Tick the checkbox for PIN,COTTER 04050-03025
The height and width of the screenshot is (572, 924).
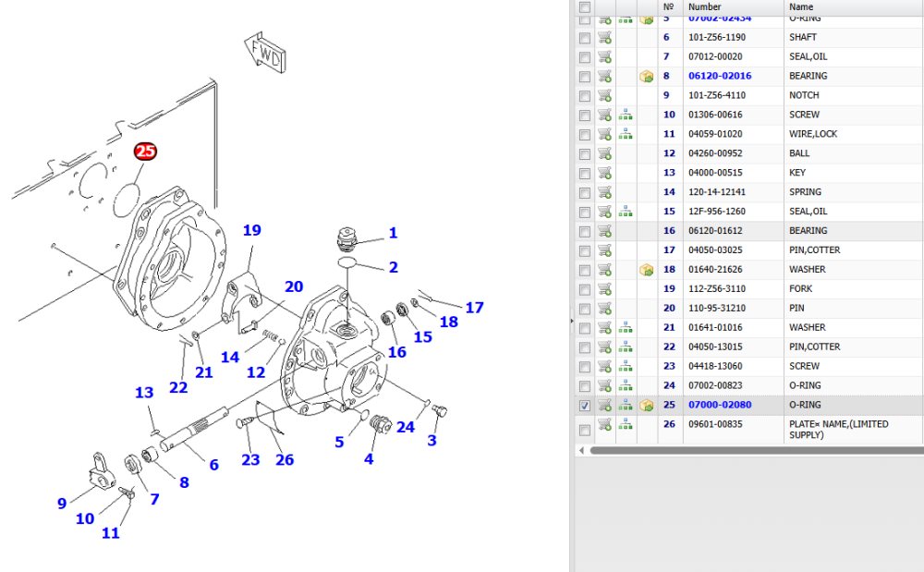coord(585,251)
